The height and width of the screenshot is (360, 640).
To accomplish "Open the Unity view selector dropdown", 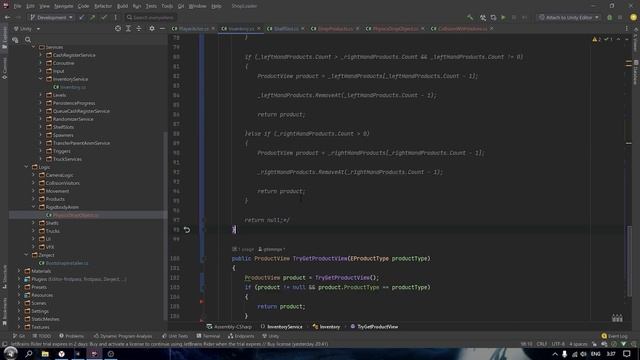I will [27, 29].
